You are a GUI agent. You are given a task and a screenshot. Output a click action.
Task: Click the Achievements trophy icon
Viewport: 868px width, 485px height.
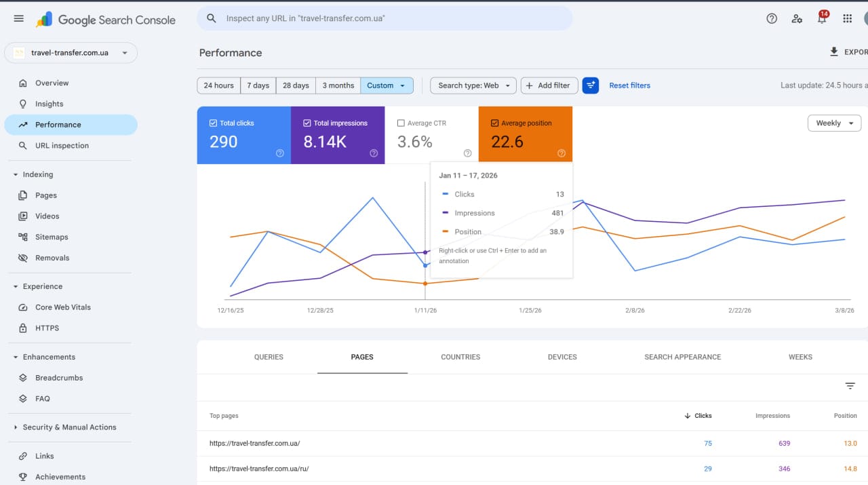tap(23, 477)
